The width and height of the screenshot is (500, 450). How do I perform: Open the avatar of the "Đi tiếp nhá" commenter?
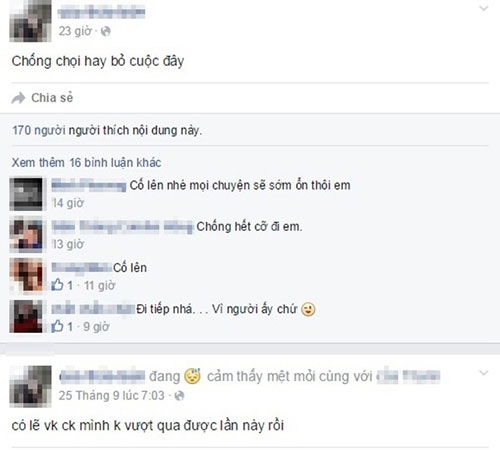pos(26,317)
